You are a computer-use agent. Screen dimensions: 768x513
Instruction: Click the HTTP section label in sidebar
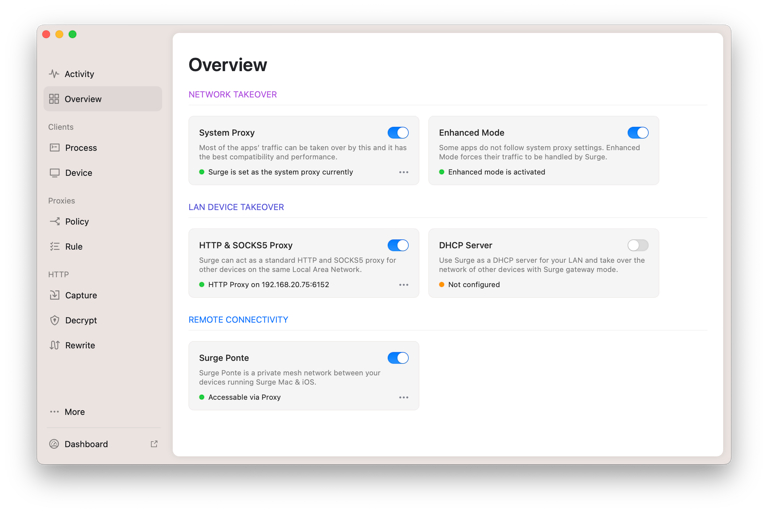point(58,274)
